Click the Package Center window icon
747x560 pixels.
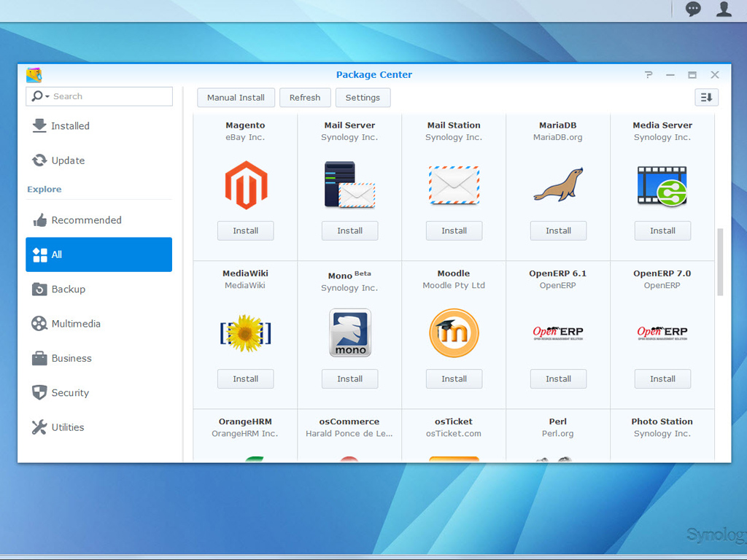(34, 75)
